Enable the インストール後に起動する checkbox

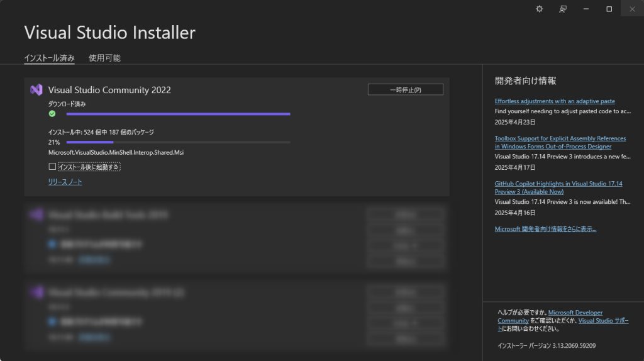(x=52, y=166)
